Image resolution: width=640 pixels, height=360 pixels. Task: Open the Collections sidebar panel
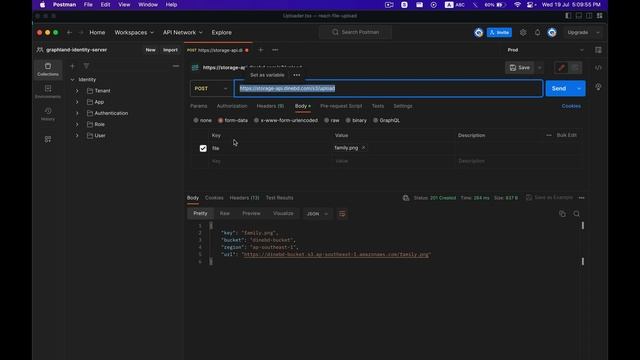click(x=48, y=69)
